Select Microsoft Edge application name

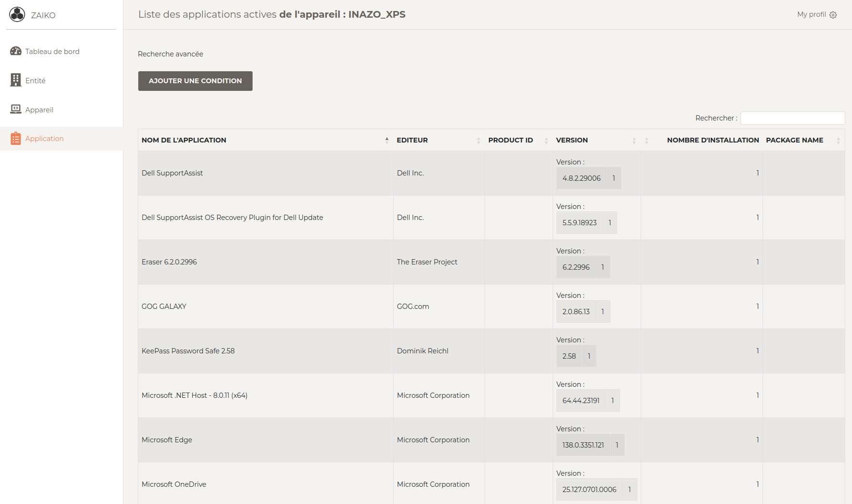pos(167,440)
